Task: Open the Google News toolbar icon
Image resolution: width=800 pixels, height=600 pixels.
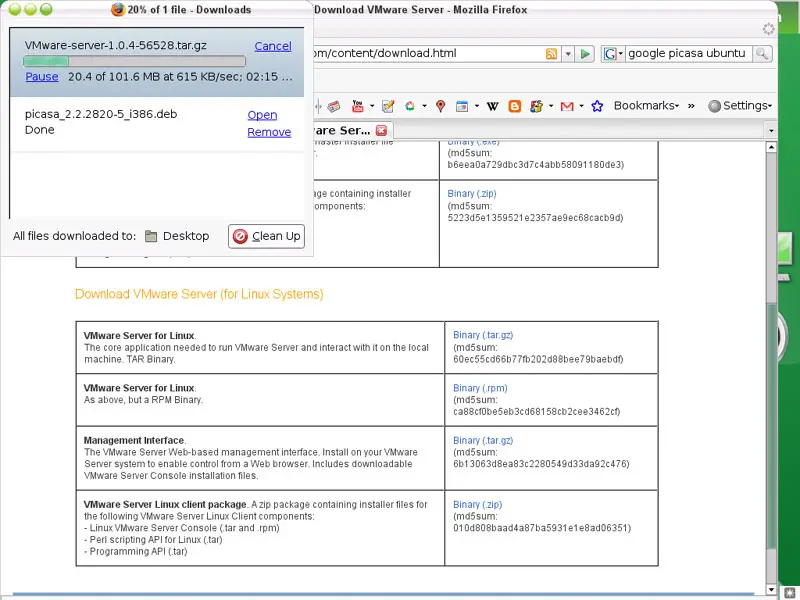Action: point(334,106)
